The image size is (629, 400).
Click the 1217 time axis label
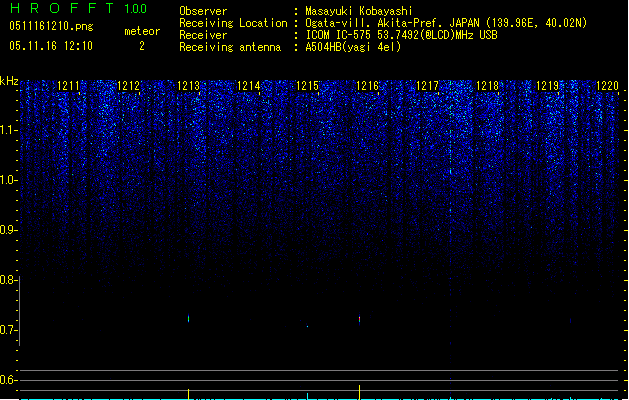(x=427, y=86)
